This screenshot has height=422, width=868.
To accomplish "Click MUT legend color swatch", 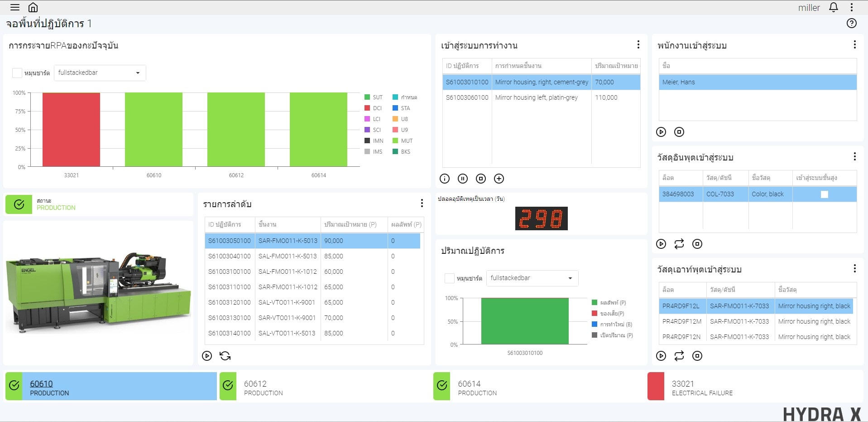I will [395, 141].
